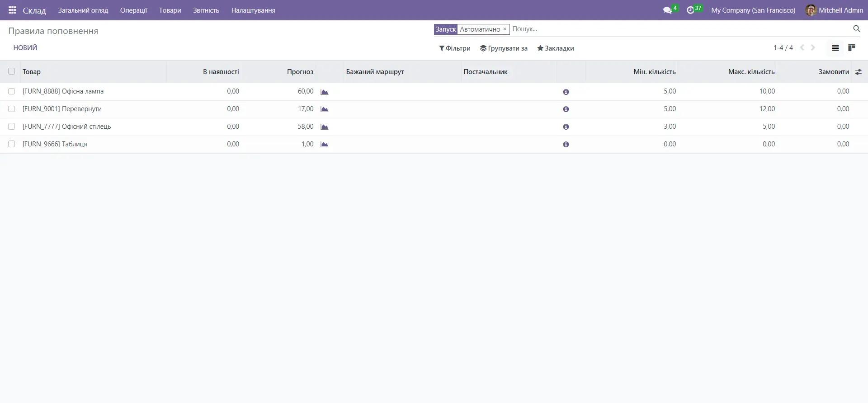Open the Операції menu
Viewport: 868px width, 403px height.
[133, 10]
